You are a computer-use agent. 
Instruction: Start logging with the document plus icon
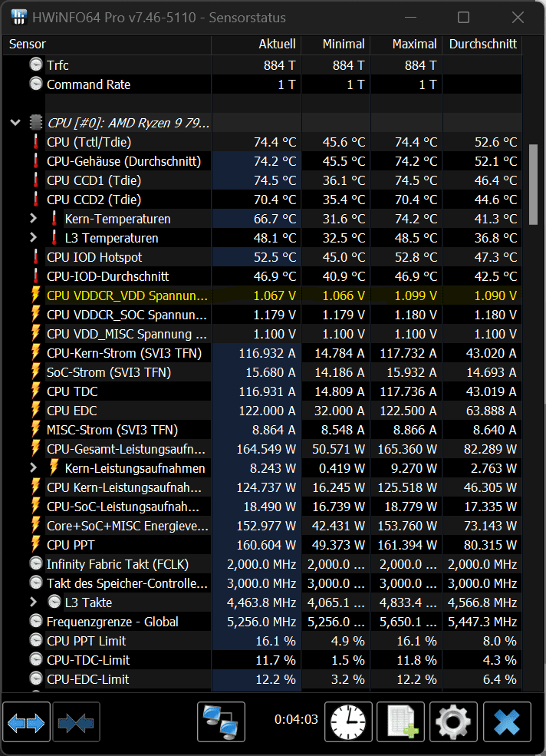(x=402, y=722)
